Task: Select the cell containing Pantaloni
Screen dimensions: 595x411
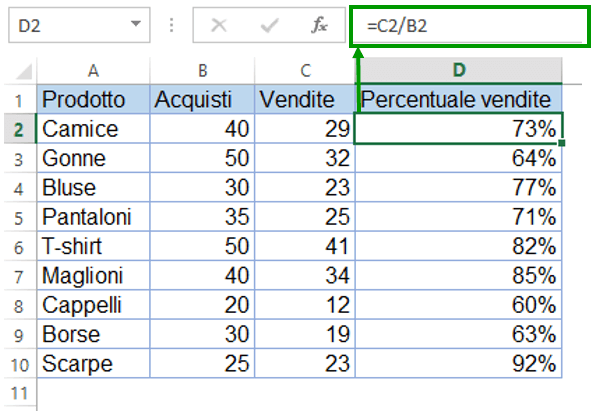Action: (93, 217)
